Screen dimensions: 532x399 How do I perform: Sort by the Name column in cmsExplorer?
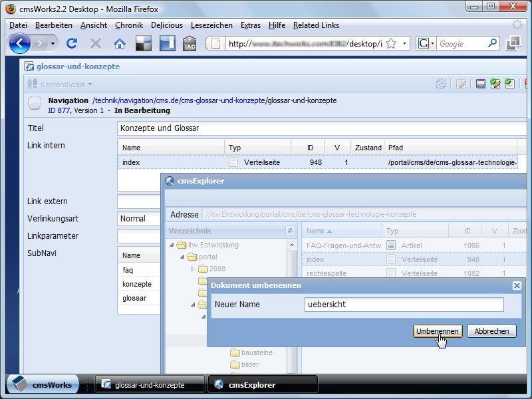[342, 231]
